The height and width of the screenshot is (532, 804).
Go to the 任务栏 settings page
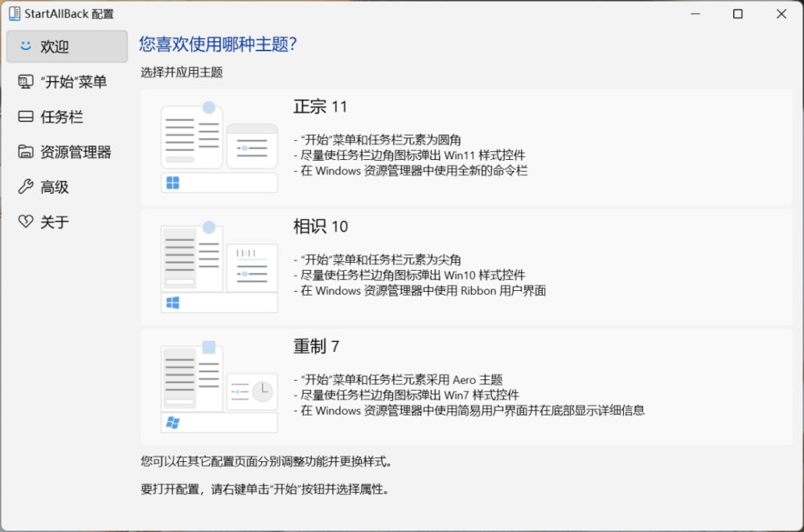tap(68, 117)
